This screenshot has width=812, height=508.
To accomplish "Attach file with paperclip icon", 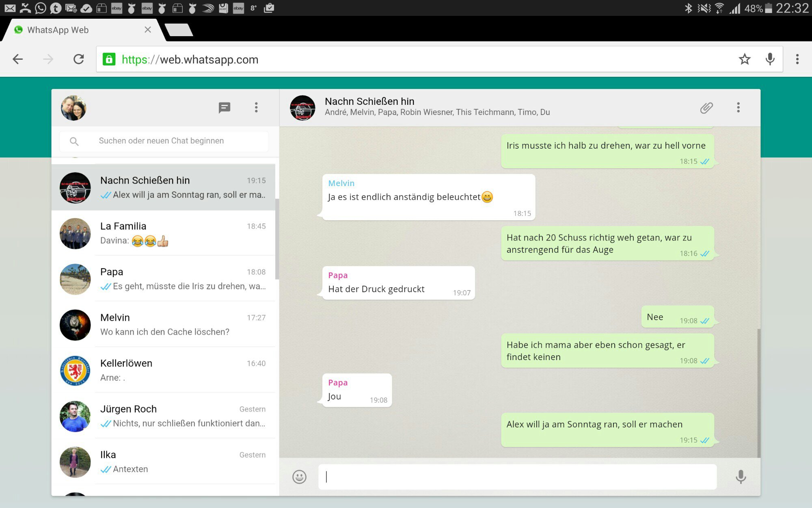I will [x=706, y=108].
